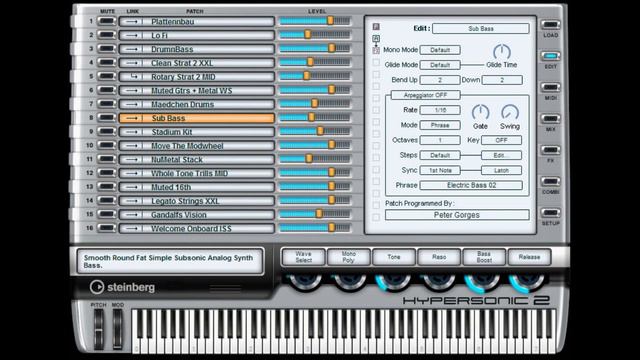Viewport: 640px width, 360px height.
Task: Click the Peter Gorges programmer field
Action: point(457,215)
